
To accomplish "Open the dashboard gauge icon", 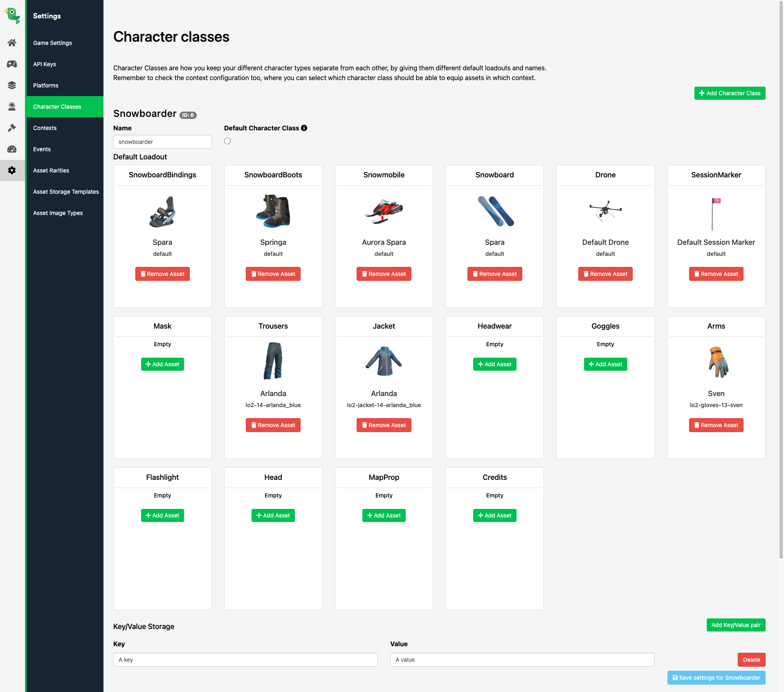I will (x=12, y=149).
